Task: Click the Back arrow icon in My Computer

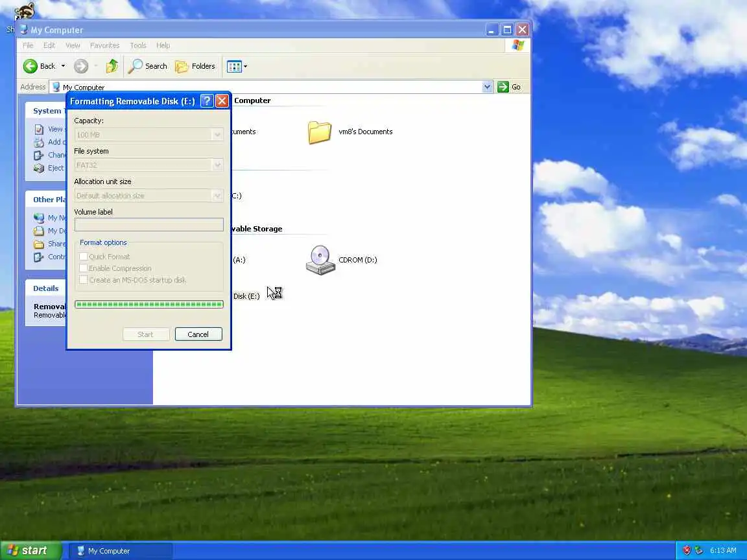Action: [x=30, y=66]
